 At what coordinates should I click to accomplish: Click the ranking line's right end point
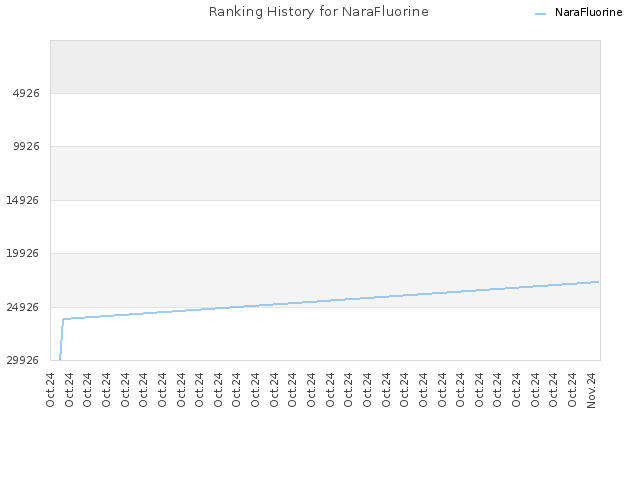pyautogui.click(x=598, y=282)
